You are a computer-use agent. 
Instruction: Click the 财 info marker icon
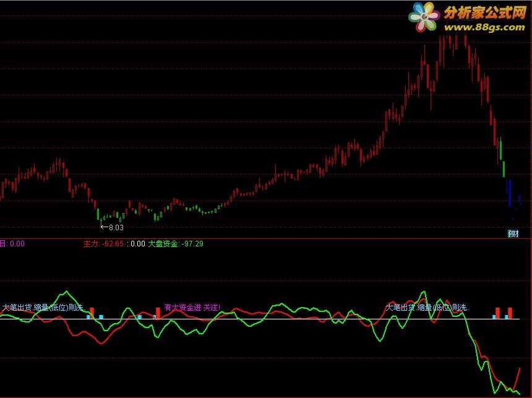pos(513,233)
